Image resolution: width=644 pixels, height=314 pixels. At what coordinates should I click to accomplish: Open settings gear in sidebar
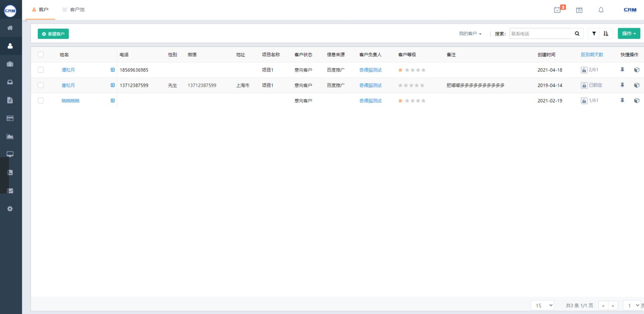(x=10, y=209)
